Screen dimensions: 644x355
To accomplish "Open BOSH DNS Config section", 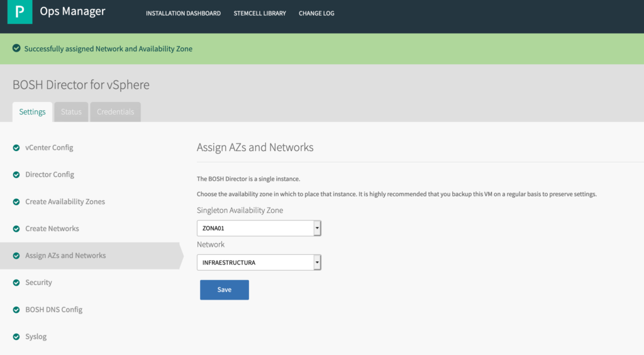I will [54, 310].
